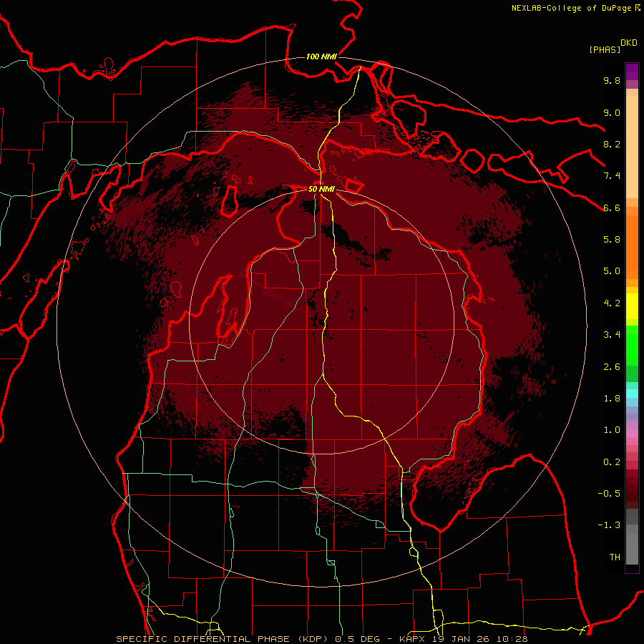This screenshot has width=644, height=644.
Task: Click the -1.3 legend value
Action: [x=609, y=525]
